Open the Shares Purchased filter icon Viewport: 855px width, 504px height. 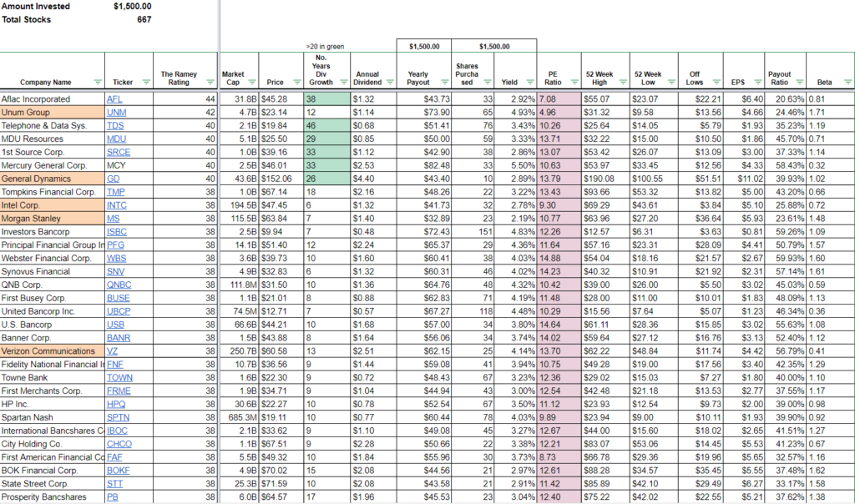pyautogui.click(x=487, y=81)
